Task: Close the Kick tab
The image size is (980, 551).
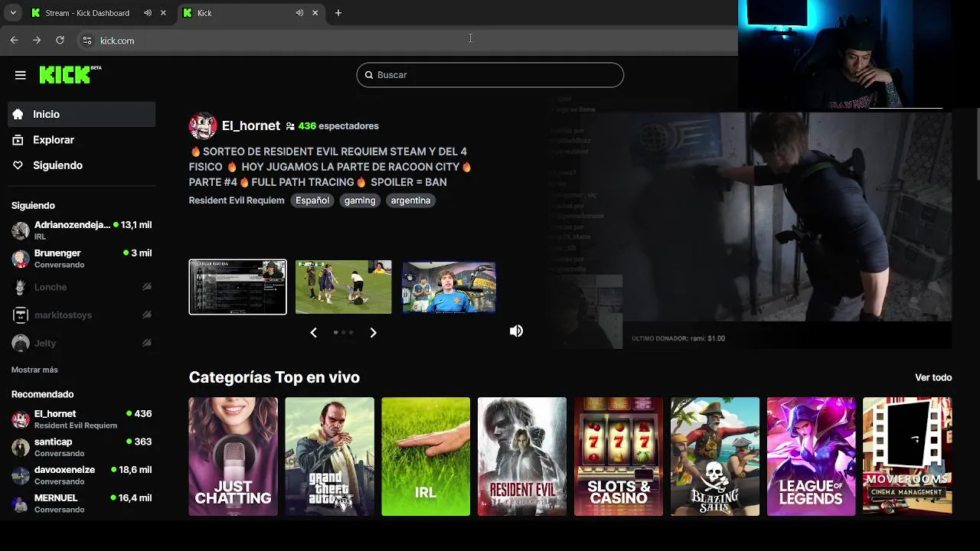Action: click(x=315, y=13)
